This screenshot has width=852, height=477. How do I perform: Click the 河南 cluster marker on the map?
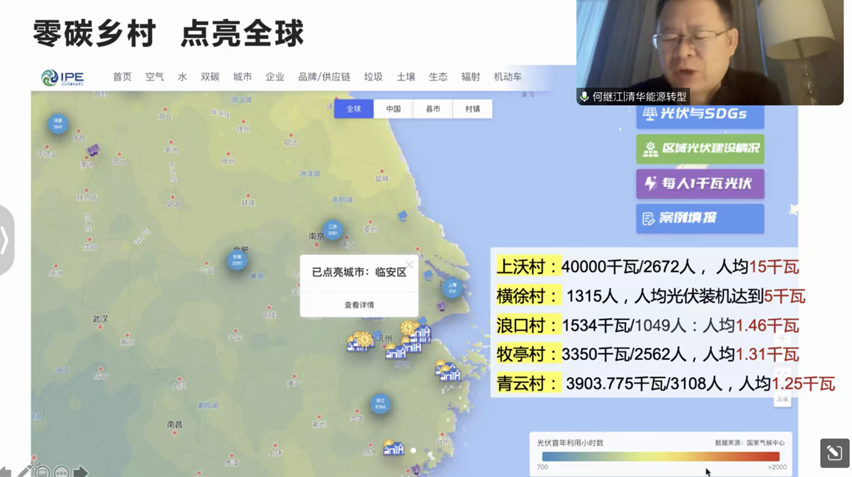(x=58, y=124)
